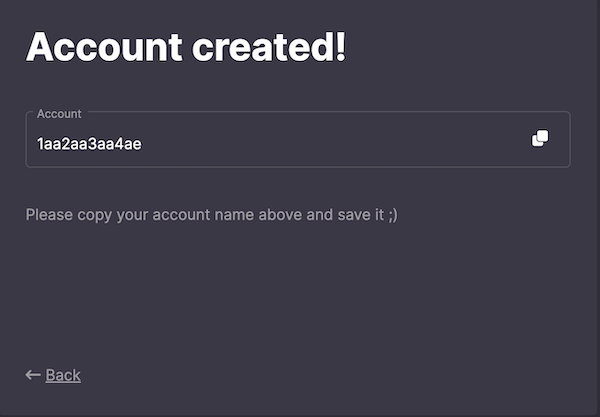The height and width of the screenshot is (417, 600).
Task: Click the "Account created!" heading
Action: (x=186, y=47)
